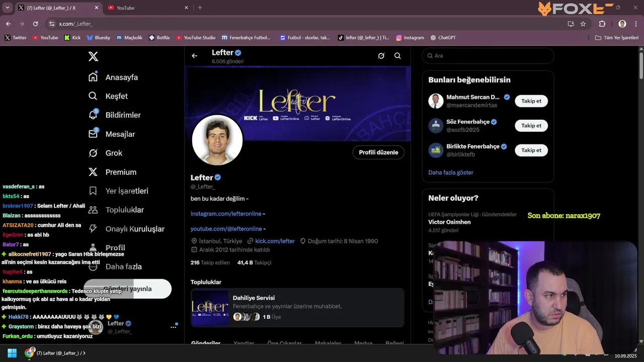Click the Ara search field
The height and width of the screenshot is (362, 644).
click(x=488, y=56)
